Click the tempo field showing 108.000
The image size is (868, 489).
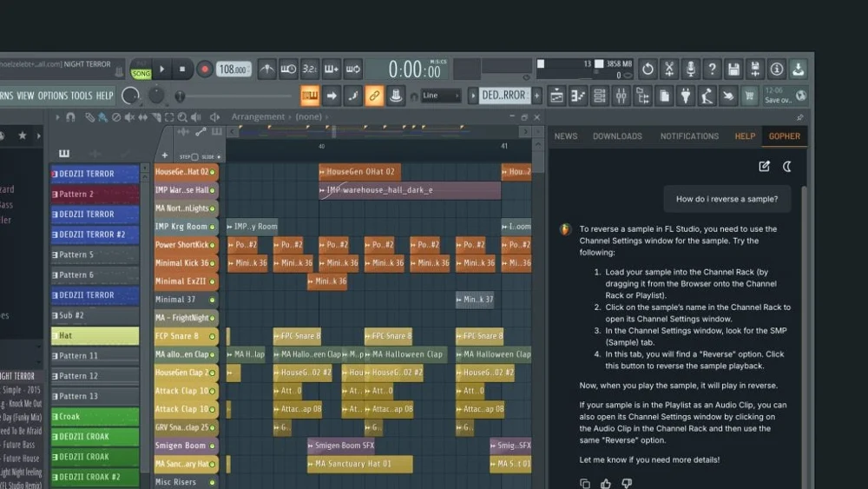pos(233,69)
